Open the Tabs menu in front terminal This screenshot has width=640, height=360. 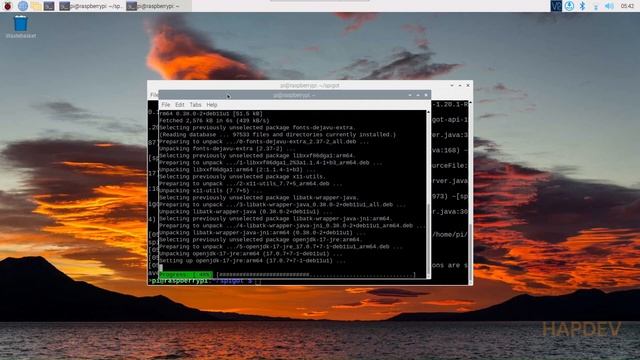pyautogui.click(x=195, y=105)
